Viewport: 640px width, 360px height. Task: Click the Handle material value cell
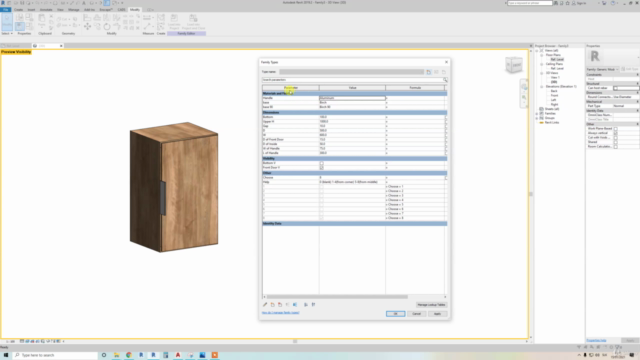352,98
